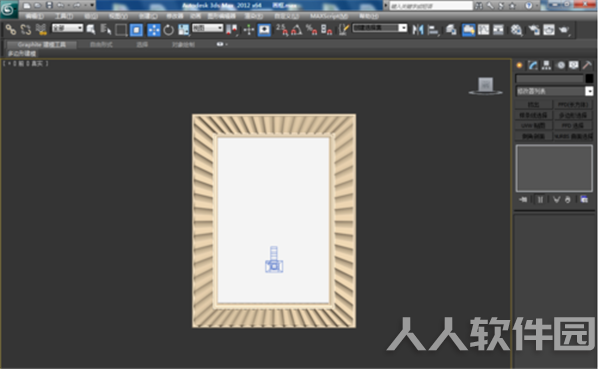Switch to the Modify command panel tab
The width and height of the screenshot is (600, 369).
click(x=533, y=65)
